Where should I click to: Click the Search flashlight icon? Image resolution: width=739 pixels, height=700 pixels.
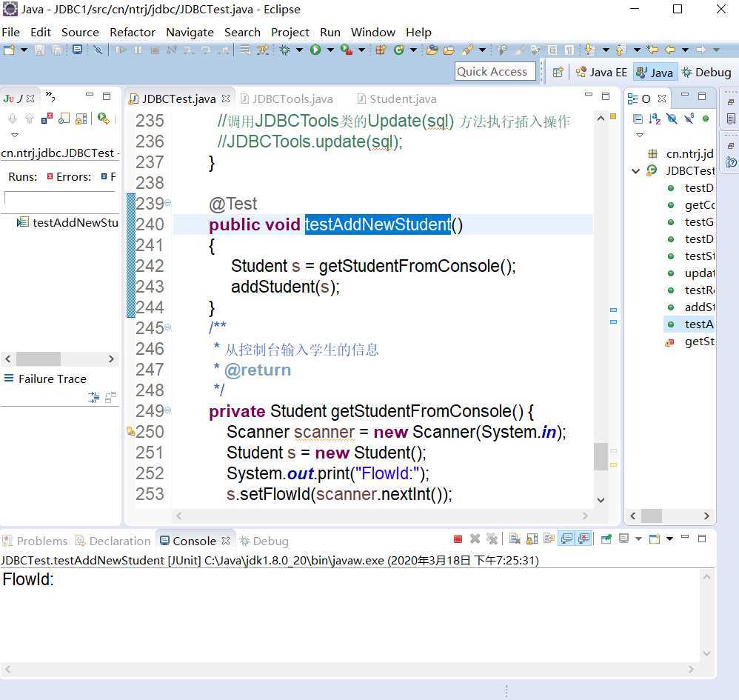pos(467,50)
